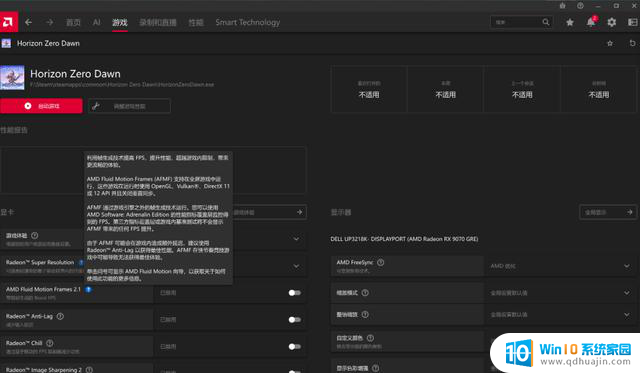Click the DELL UP3218K DISPLAYPORT display label
This screenshot has width=640, height=373.
click(x=404, y=239)
